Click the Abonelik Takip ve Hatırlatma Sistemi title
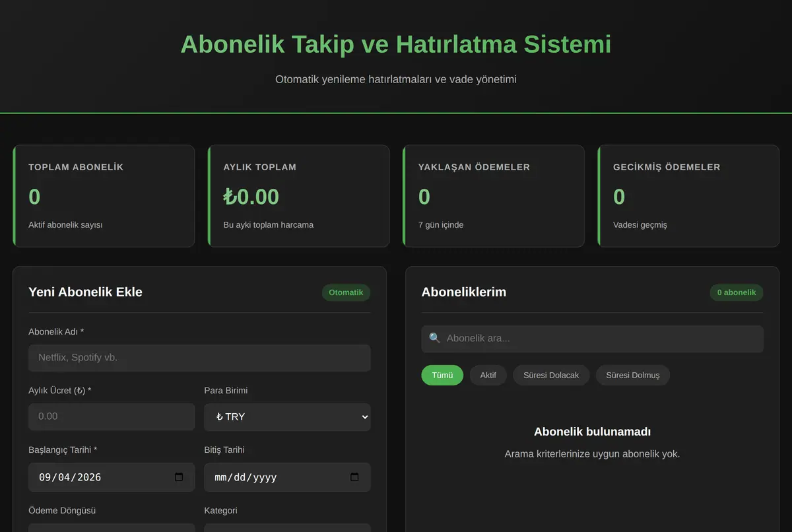The image size is (792, 532). 396,44
